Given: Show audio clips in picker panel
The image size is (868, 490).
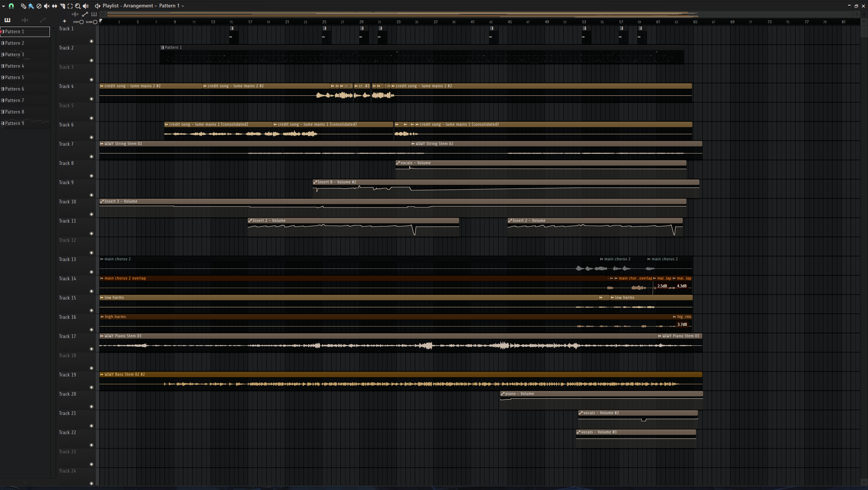Looking at the screenshot, I should [x=25, y=20].
